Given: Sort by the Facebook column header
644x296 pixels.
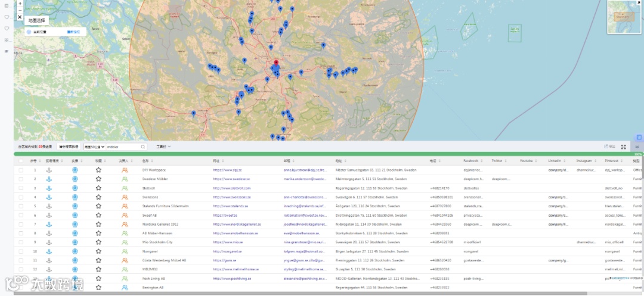Looking at the screenshot, I should tap(471, 161).
